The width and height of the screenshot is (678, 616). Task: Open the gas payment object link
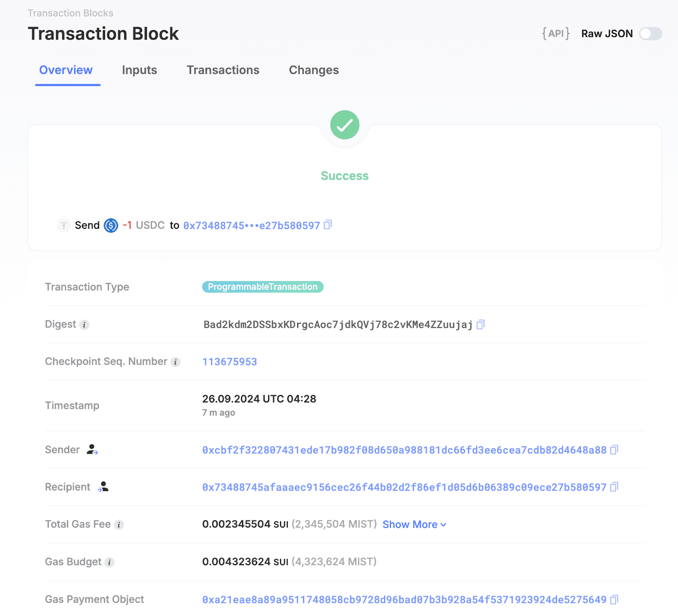point(404,599)
